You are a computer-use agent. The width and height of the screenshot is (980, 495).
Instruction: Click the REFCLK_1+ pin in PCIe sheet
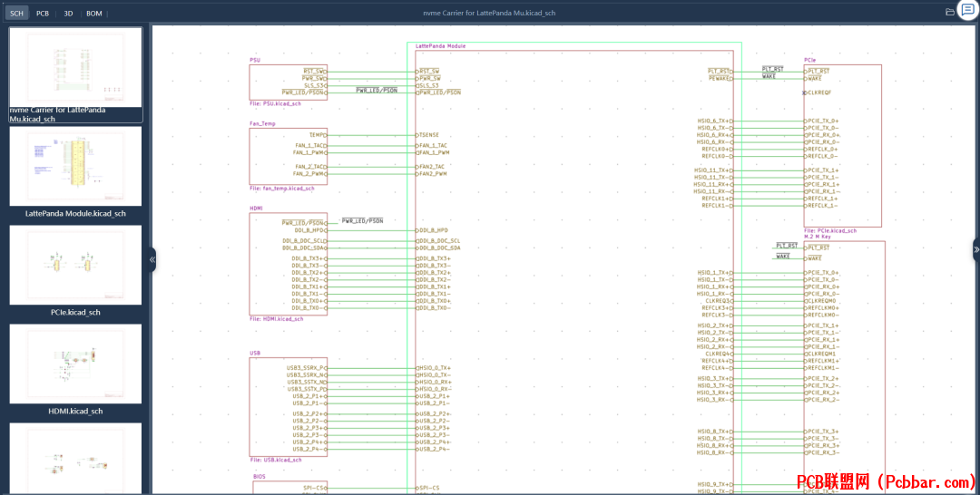tap(821, 199)
